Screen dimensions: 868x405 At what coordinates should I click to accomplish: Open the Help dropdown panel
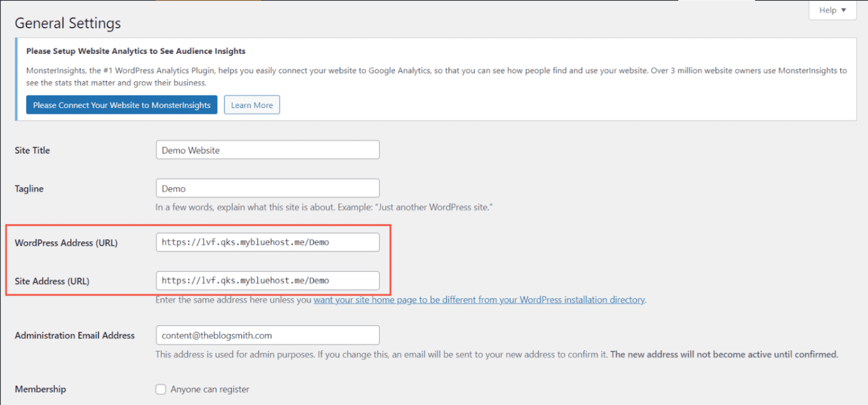click(832, 10)
